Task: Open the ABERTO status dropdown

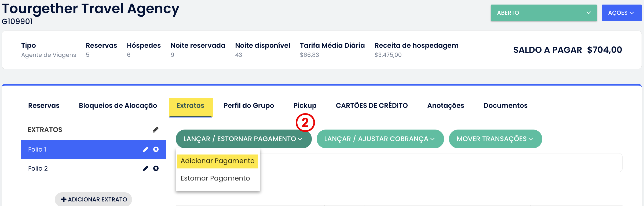Action: coord(544,13)
